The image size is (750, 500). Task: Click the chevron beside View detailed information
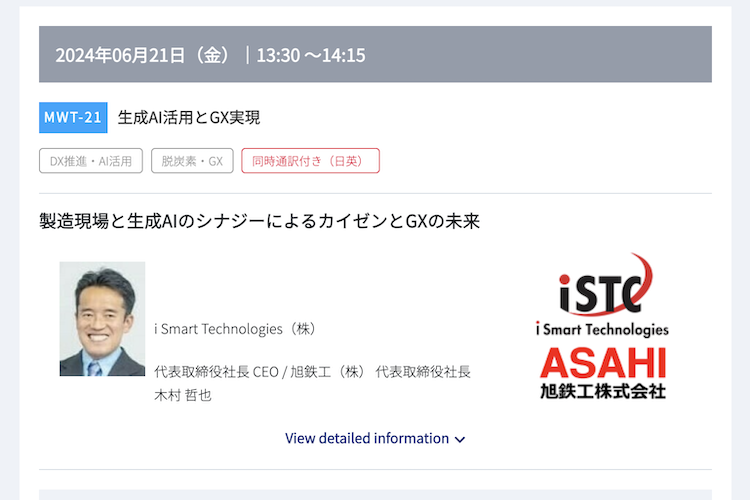click(460, 439)
